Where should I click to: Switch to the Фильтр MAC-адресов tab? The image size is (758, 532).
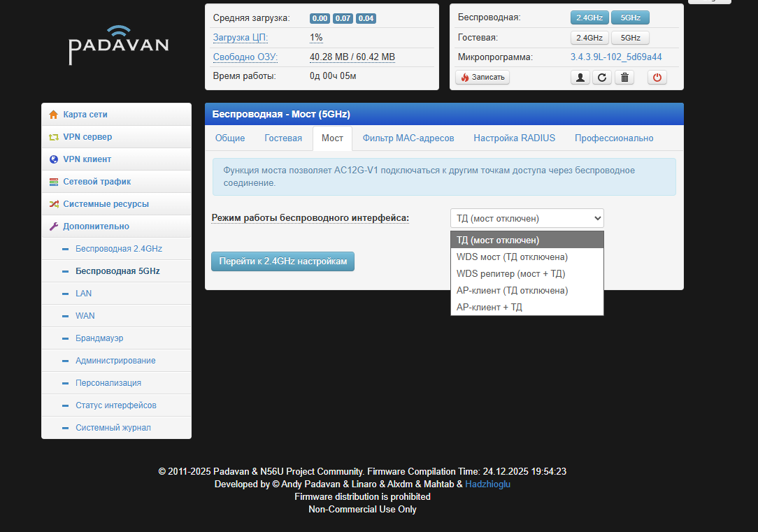coord(408,138)
